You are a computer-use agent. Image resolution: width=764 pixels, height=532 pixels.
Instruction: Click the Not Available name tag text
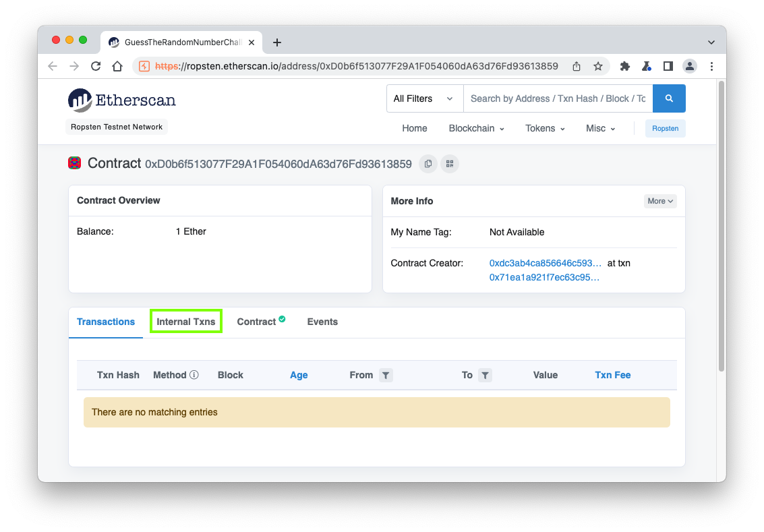point(517,233)
